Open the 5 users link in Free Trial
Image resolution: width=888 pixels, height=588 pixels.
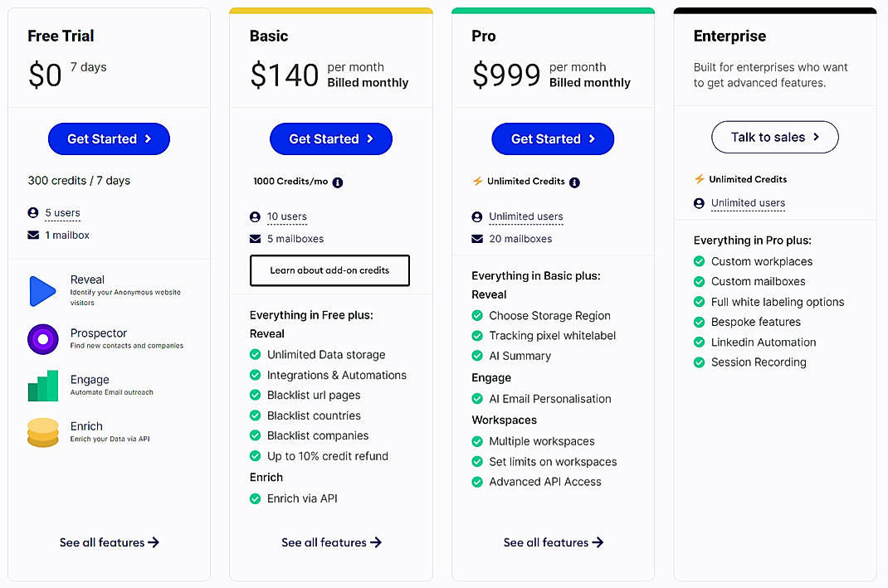(x=62, y=213)
